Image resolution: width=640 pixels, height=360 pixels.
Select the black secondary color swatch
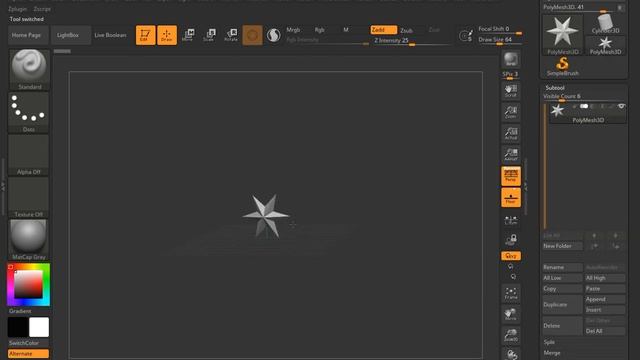(18, 327)
